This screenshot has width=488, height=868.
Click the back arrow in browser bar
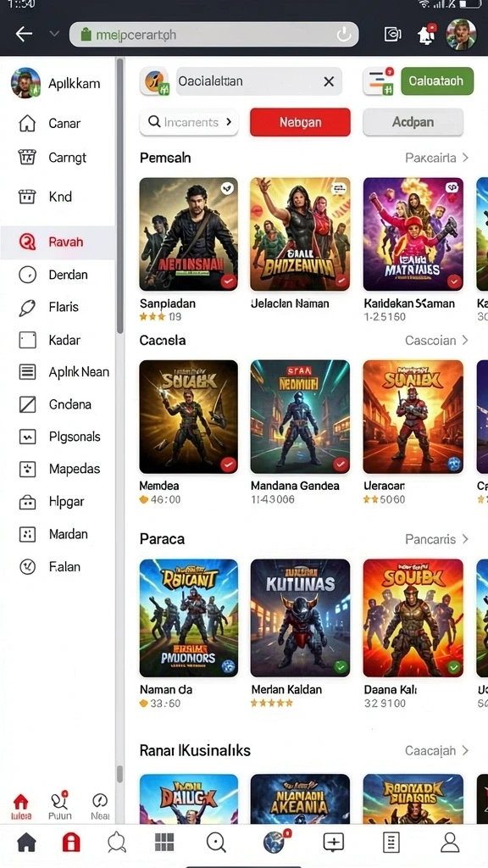tap(24, 34)
